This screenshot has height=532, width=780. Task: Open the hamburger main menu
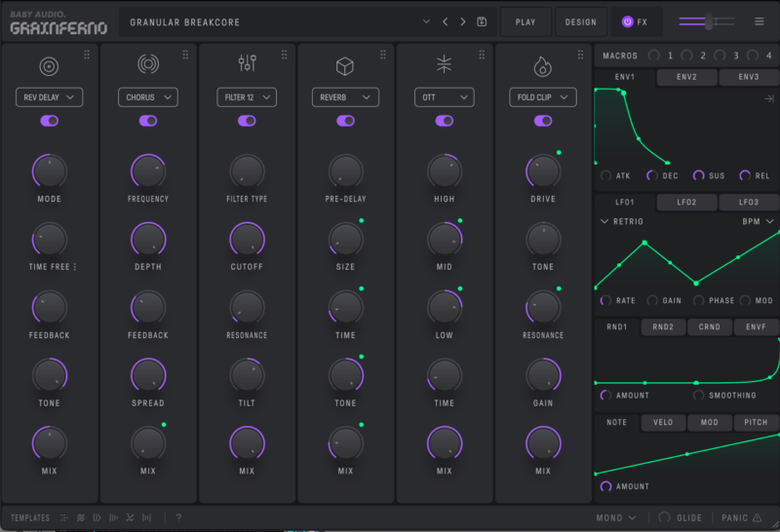[759, 21]
